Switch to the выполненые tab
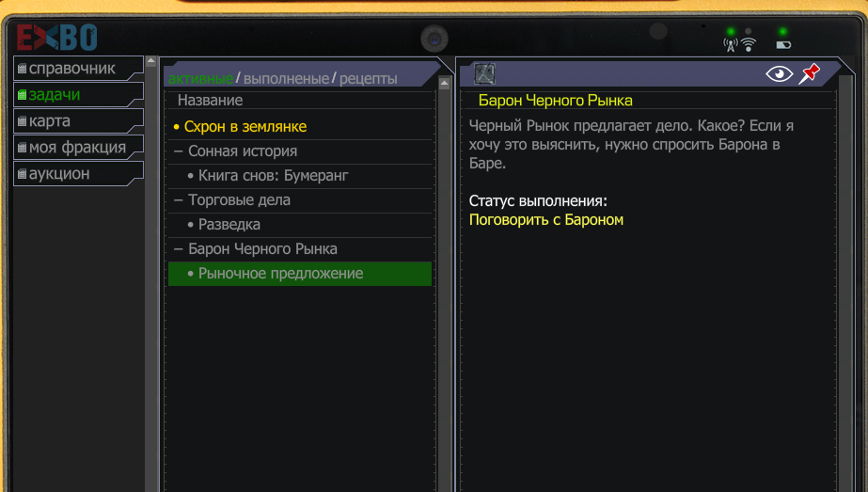868x492 pixels. [286, 79]
